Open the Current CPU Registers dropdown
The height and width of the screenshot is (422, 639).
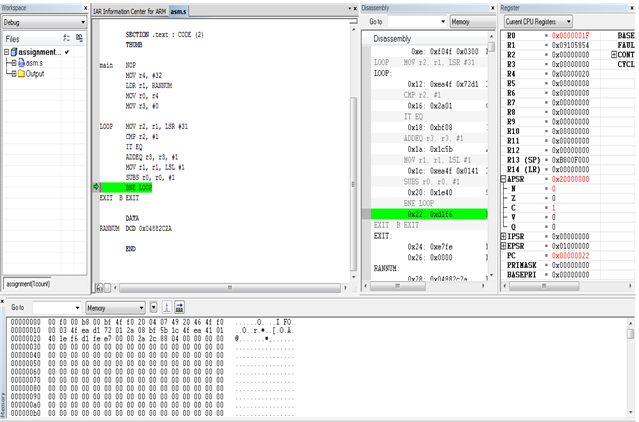coord(538,22)
